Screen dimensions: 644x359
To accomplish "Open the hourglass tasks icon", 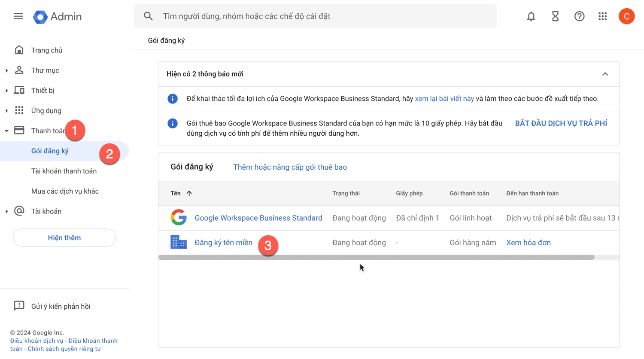I will tap(555, 16).
